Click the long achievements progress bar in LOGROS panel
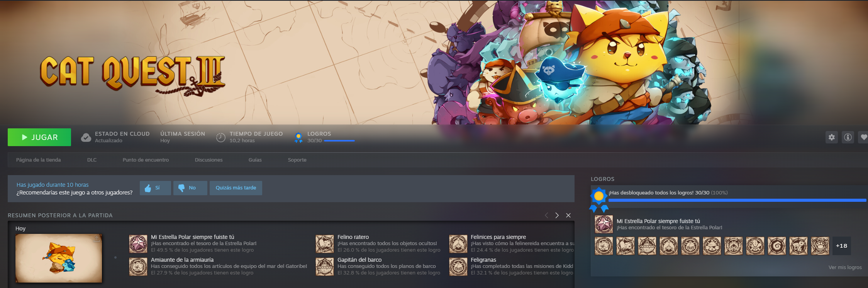Viewport: 868px width, 288px height. 737,200
